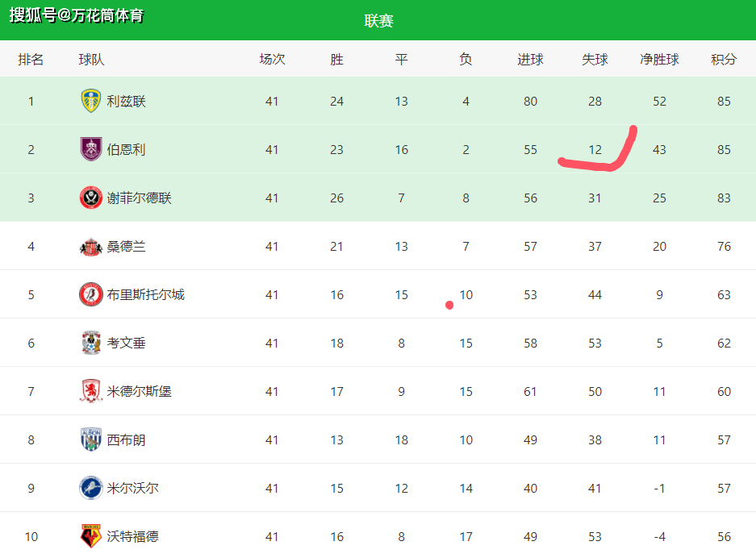The image size is (756, 558).
Task: Click Burnley's conceded goals value 12
Action: [x=595, y=150]
